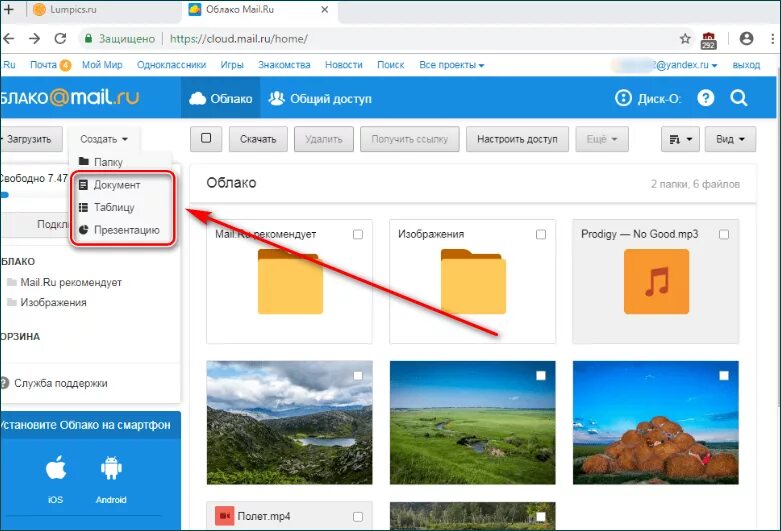Open a new tab with plus icon
781x531 pixels.
pos(9,9)
